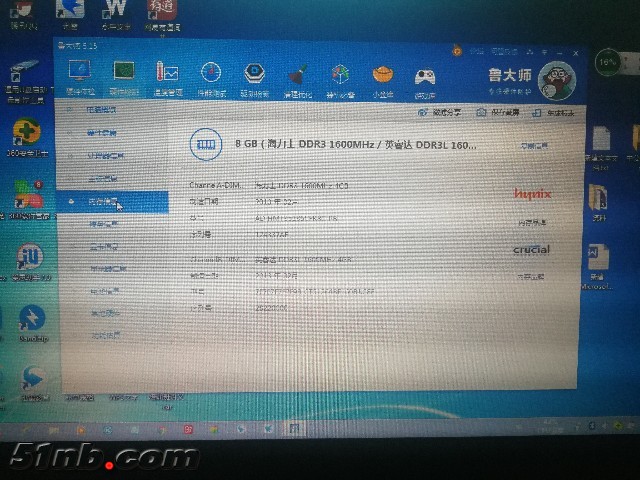The height and width of the screenshot is (480, 640).
Task: Select the first item in left sidebar
Action: click(102, 110)
